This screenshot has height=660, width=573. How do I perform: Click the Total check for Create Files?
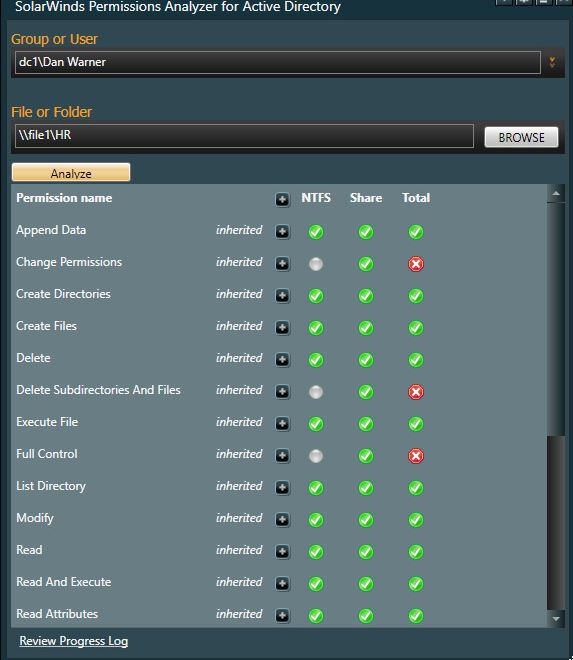(x=416, y=328)
